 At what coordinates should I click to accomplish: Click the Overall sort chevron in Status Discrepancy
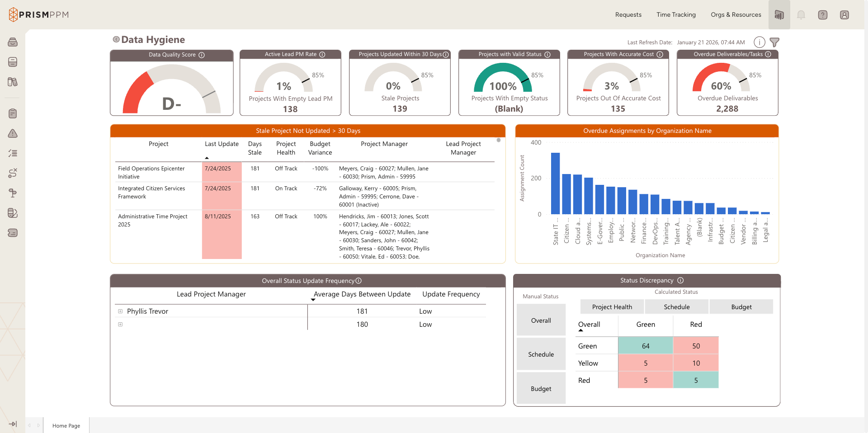pos(581,330)
